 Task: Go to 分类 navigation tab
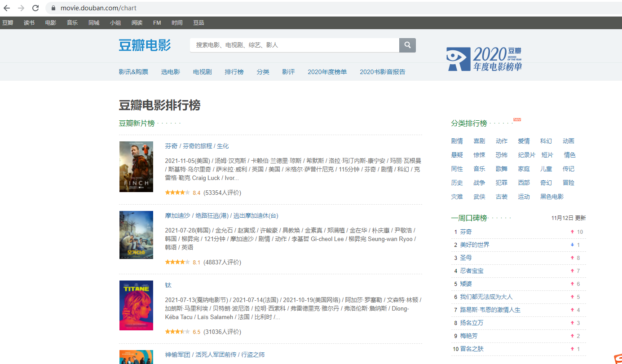click(263, 72)
